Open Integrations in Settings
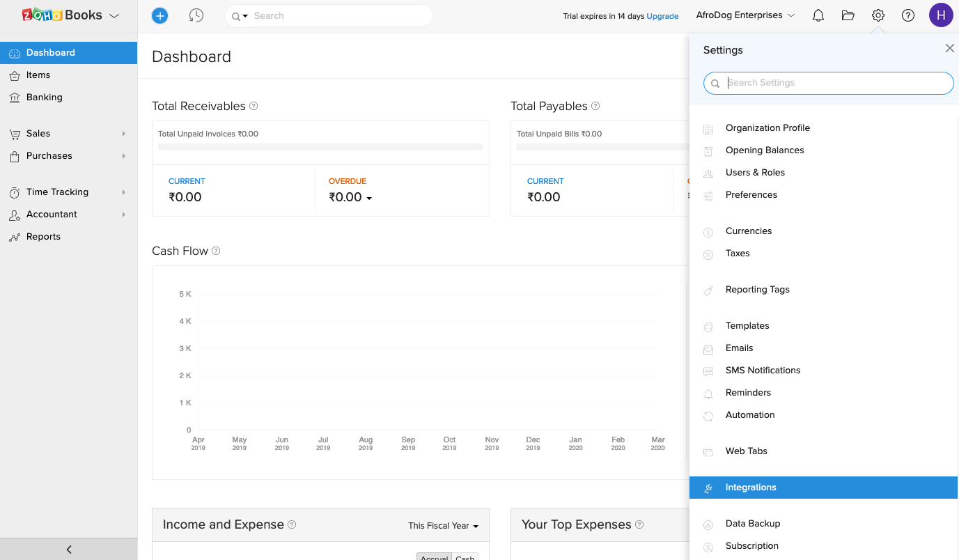959x560 pixels. point(823,488)
